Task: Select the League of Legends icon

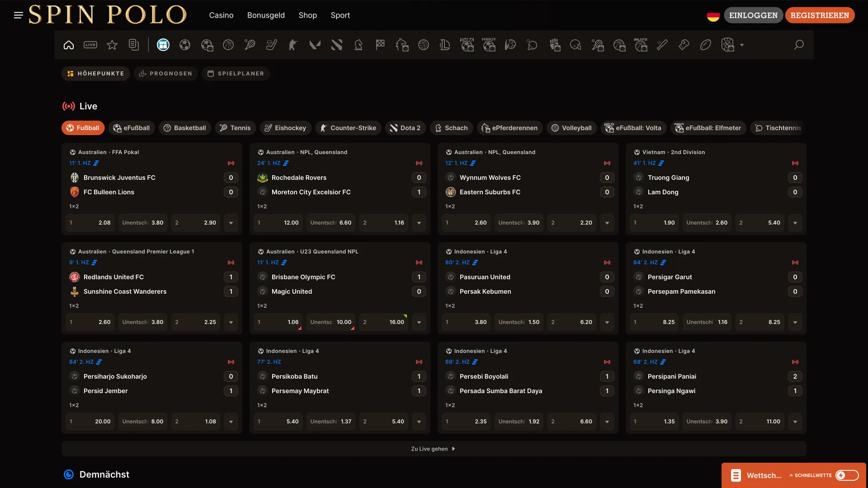Action: click(445, 45)
